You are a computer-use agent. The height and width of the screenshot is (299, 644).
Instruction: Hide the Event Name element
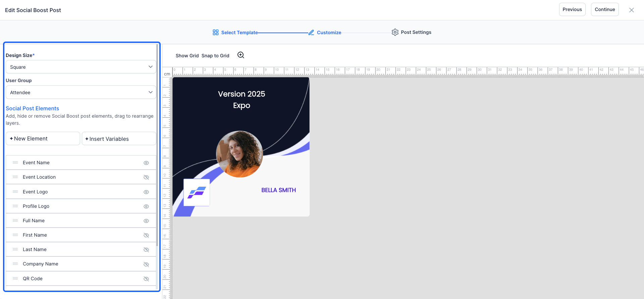tap(146, 163)
